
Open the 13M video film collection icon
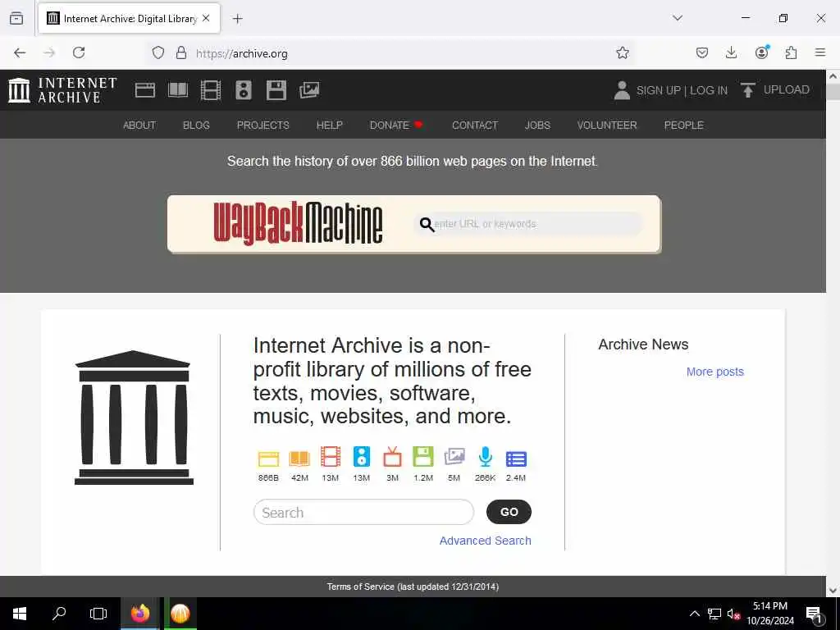point(331,457)
